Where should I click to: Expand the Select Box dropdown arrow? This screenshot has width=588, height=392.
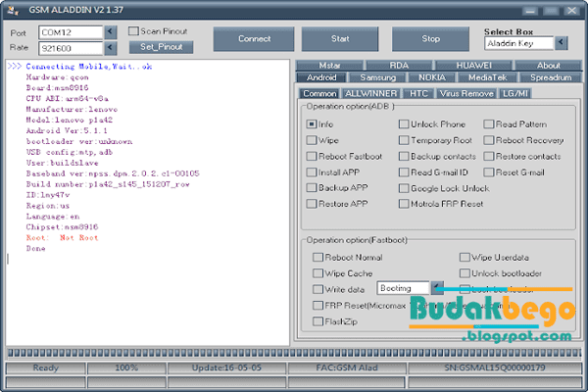561,43
